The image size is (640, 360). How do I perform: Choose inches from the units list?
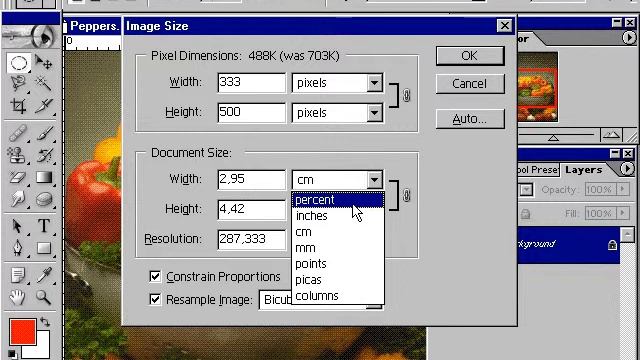338,216
